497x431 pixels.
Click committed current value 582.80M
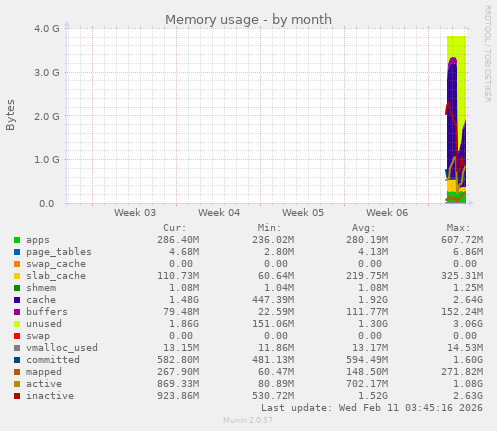178,360
